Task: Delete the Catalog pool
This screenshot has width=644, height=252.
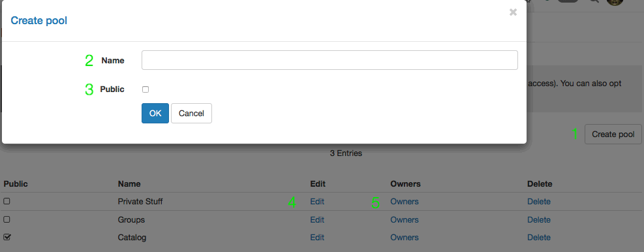Action: pos(539,237)
